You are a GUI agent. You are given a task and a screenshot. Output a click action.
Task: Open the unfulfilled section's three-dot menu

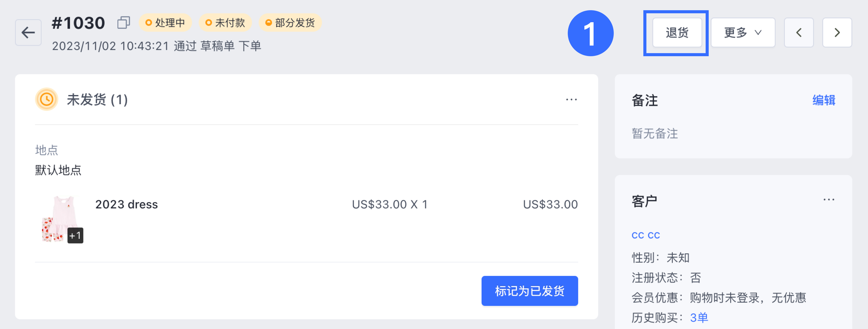tap(571, 99)
